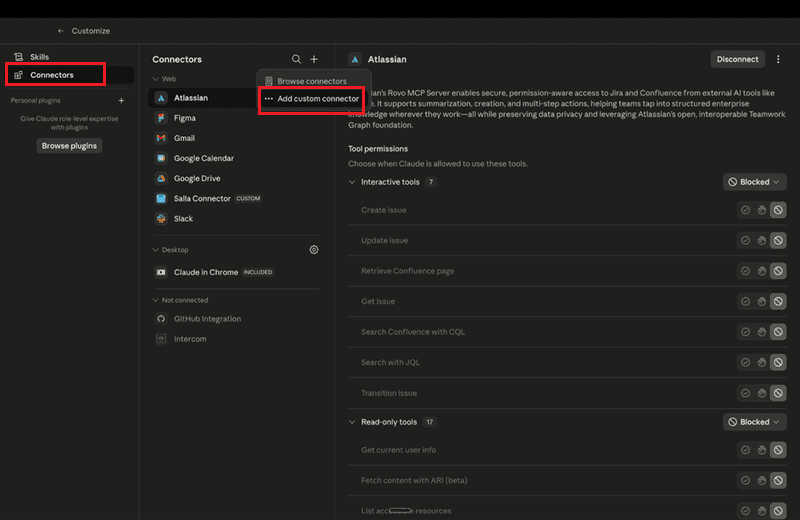Viewport: 800px width, 520px height.
Task: Set Create issue to ask permission
Action: [x=762, y=210]
